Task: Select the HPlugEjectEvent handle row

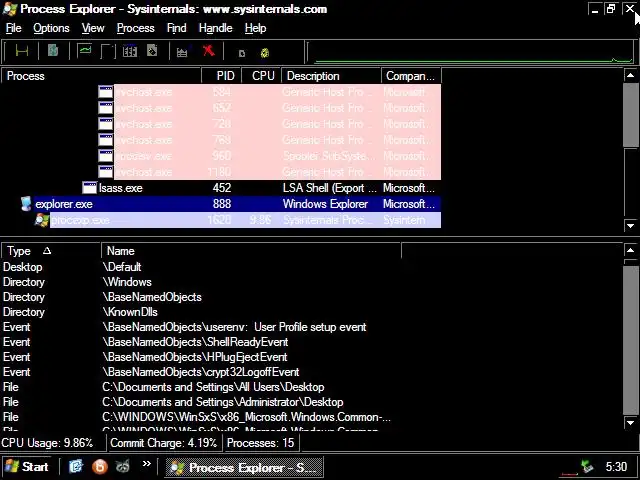Action: click(200, 357)
